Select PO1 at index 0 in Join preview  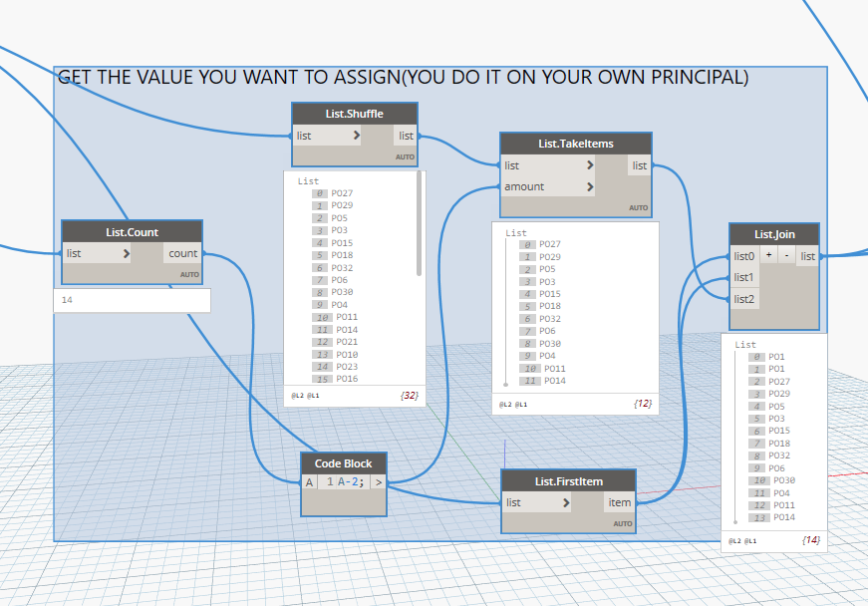(776, 357)
